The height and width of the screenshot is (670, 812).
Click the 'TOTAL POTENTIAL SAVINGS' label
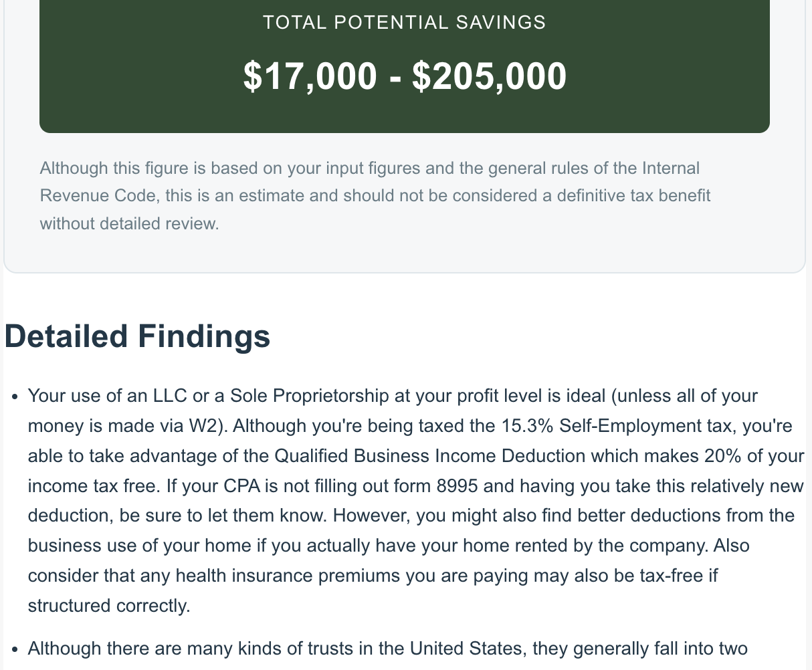405,23
